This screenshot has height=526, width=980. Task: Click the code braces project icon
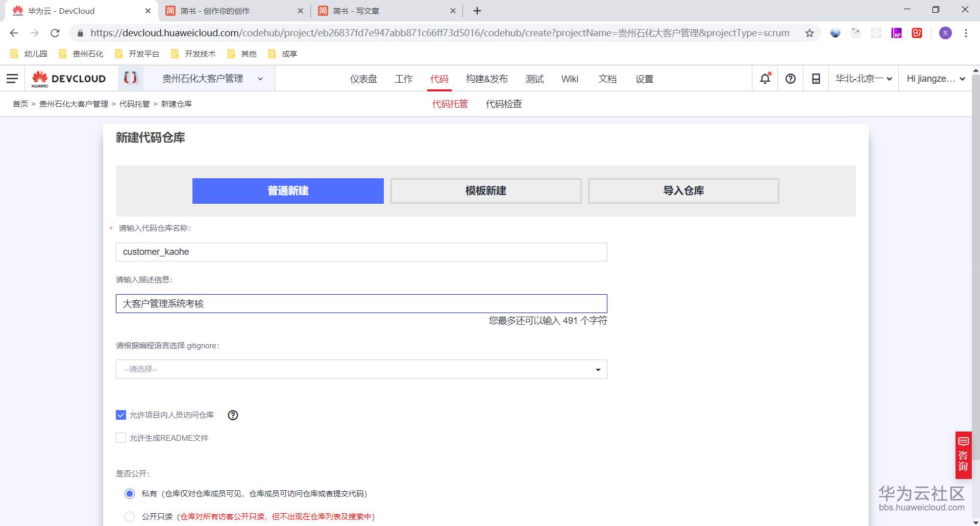(130, 78)
